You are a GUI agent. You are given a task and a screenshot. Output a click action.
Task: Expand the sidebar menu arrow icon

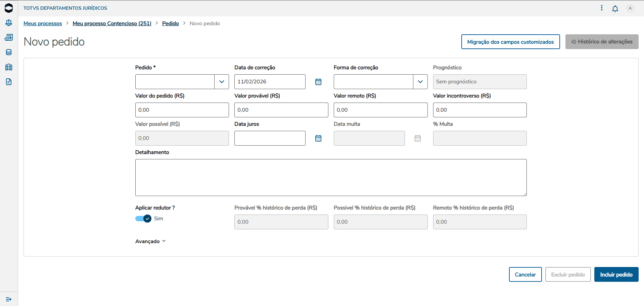[9, 299]
